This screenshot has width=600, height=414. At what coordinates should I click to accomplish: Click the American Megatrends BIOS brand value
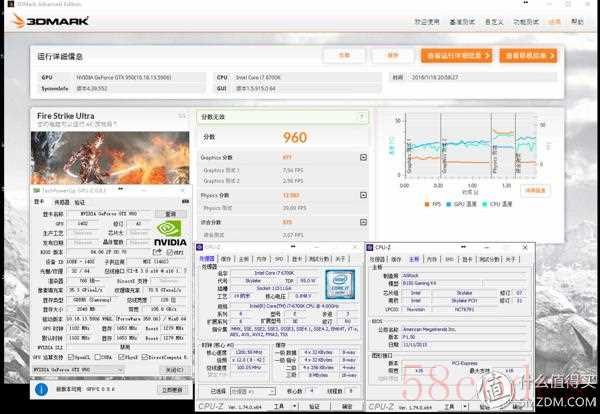pyautogui.click(x=429, y=329)
